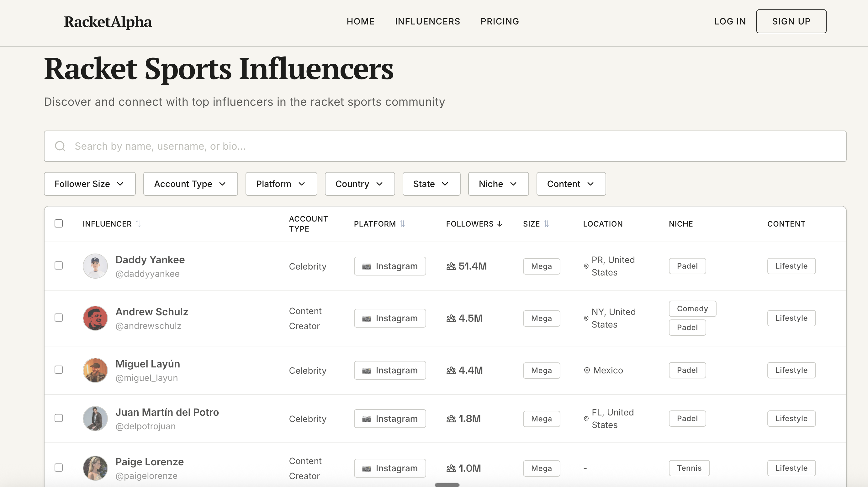Click Daddy Yankee's profile avatar
This screenshot has width=868, height=487.
pyautogui.click(x=95, y=266)
